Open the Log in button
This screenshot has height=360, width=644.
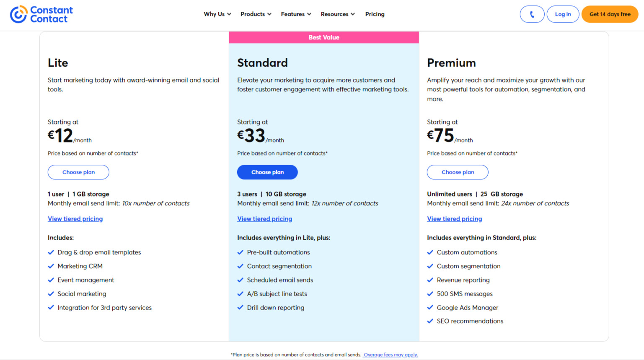(563, 14)
